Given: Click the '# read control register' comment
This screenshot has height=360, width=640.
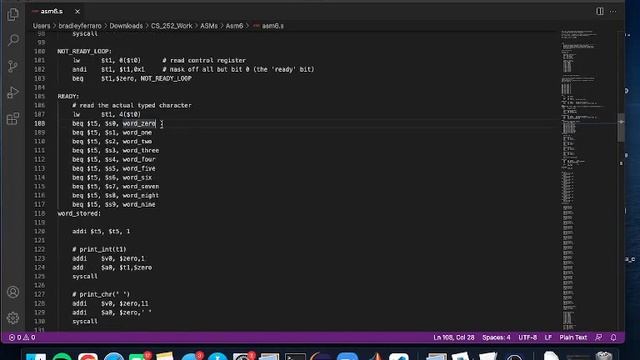Looking at the screenshot, I should tap(204, 60).
